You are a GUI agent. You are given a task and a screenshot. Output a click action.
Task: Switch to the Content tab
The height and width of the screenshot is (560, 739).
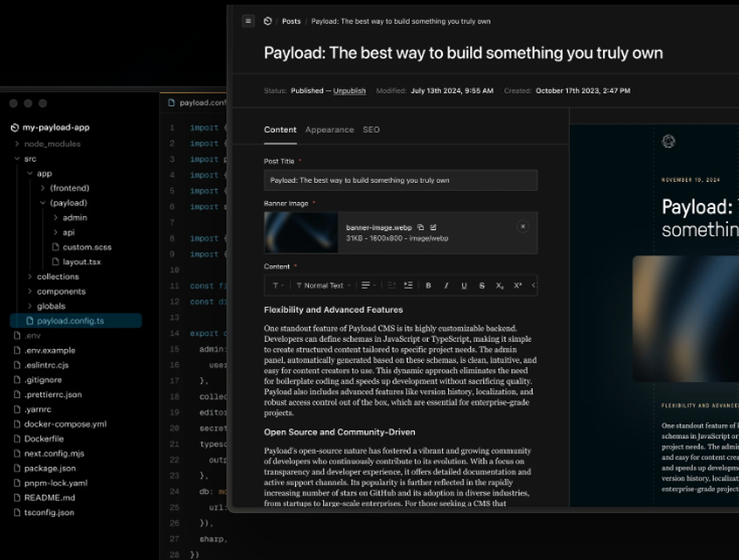280,130
